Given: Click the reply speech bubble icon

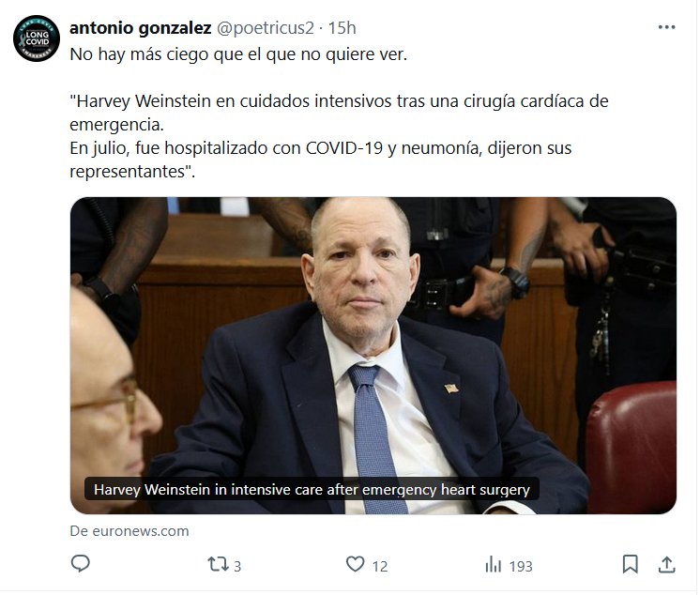Looking at the screenshot, I should [x=81, y=564].
